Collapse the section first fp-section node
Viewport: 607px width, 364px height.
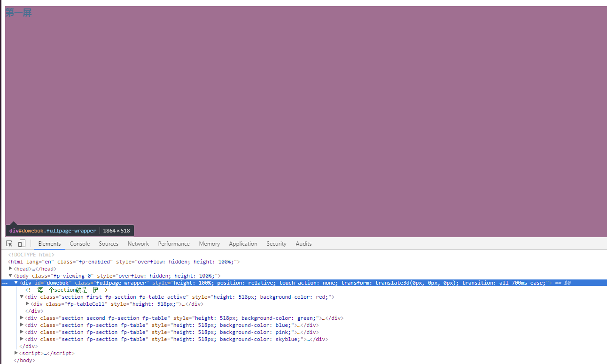pos(22,296)
